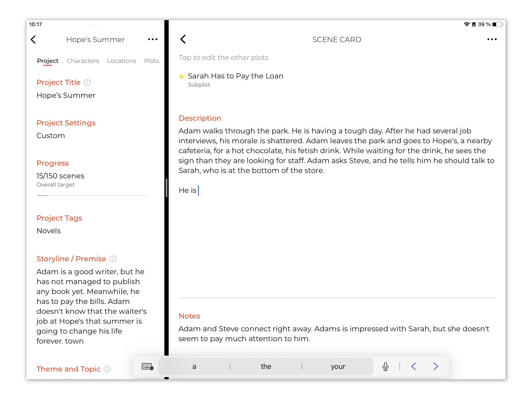Switch to the Characters tab
Screen dimensions: 532x399
pos(83,61)
